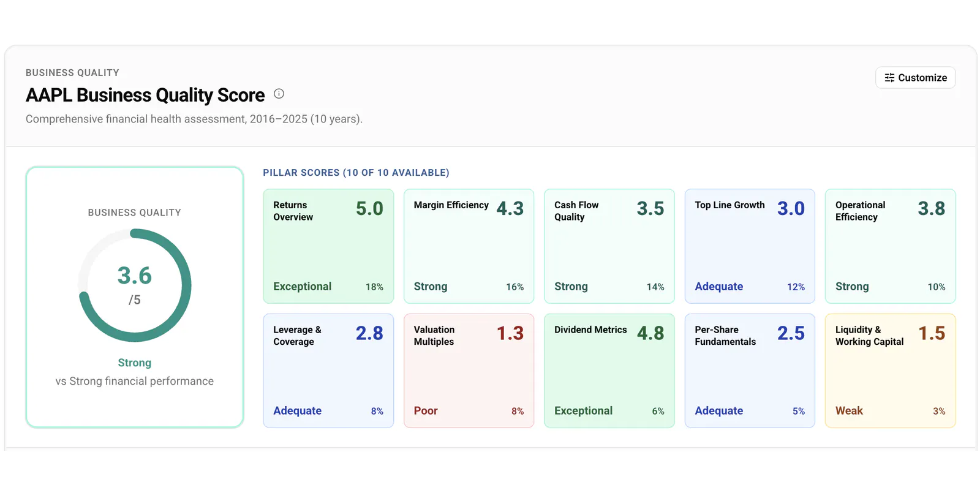Viewport: 980px width, 490px height.
Task: Open the Liquidity & Working Capital card
Action: click(891, 371)
